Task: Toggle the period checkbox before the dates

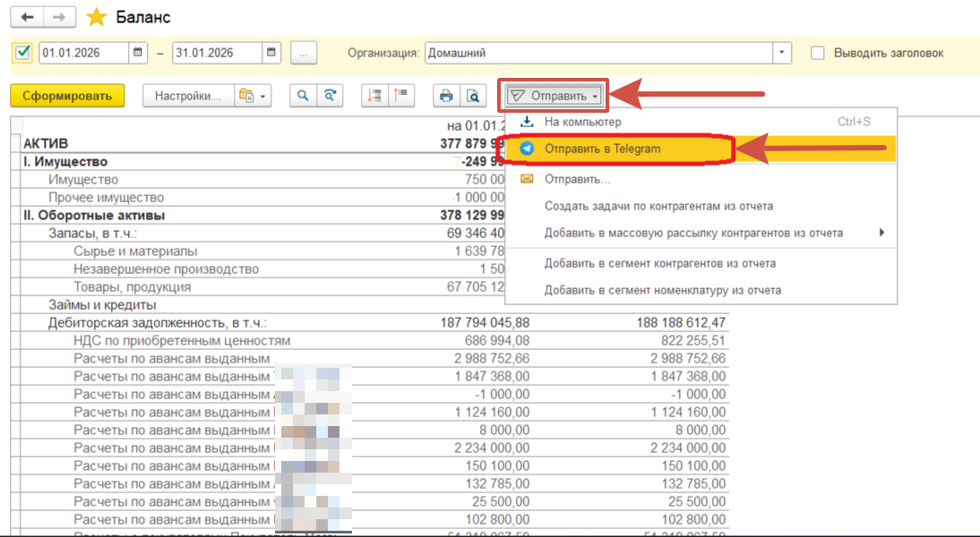Action: pos(23,53)
